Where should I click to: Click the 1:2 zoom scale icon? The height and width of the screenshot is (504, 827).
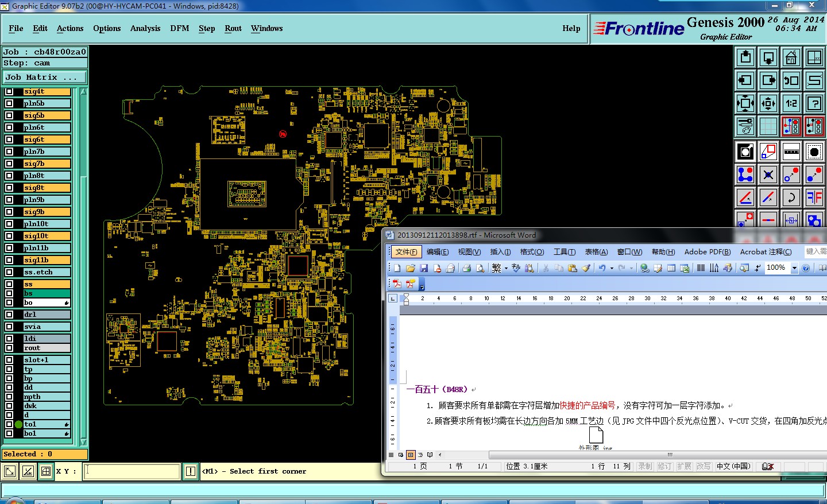pyautogui.click(x=791, y=103)
